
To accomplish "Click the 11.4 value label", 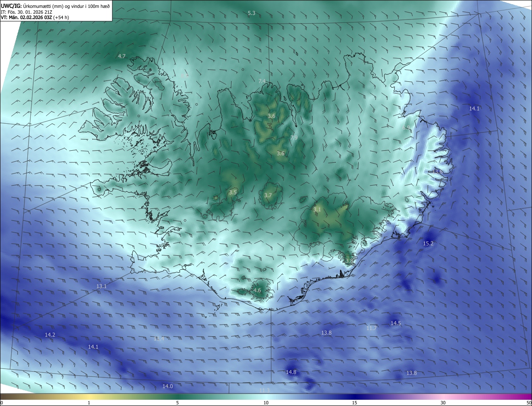I will point(159,339).
